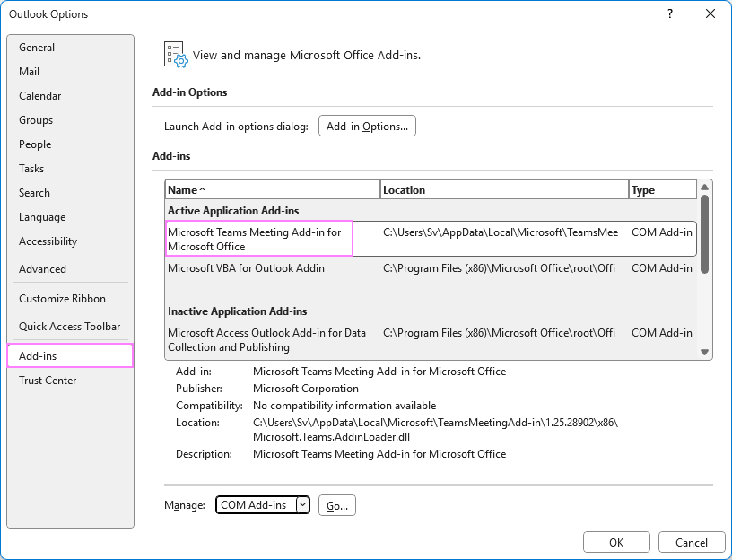Select the Mail category
This screenshot has height=560, width=732.
tap(30, 71)
